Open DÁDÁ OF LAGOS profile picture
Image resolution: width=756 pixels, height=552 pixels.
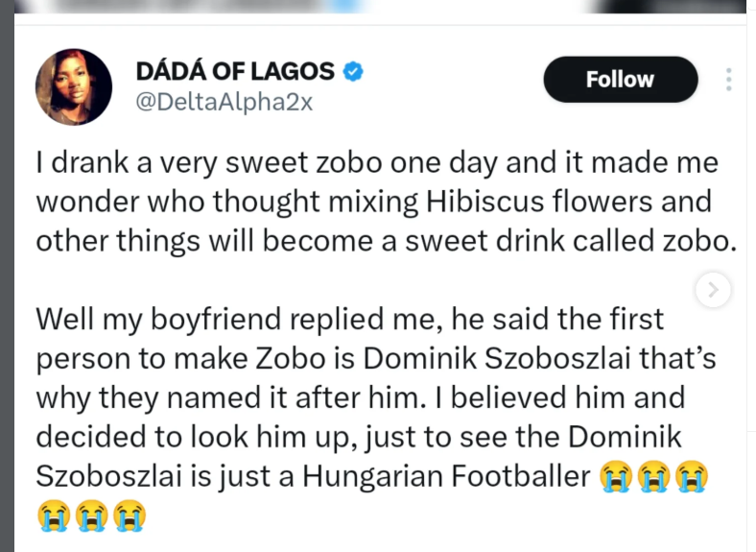[x=74, y=86]
